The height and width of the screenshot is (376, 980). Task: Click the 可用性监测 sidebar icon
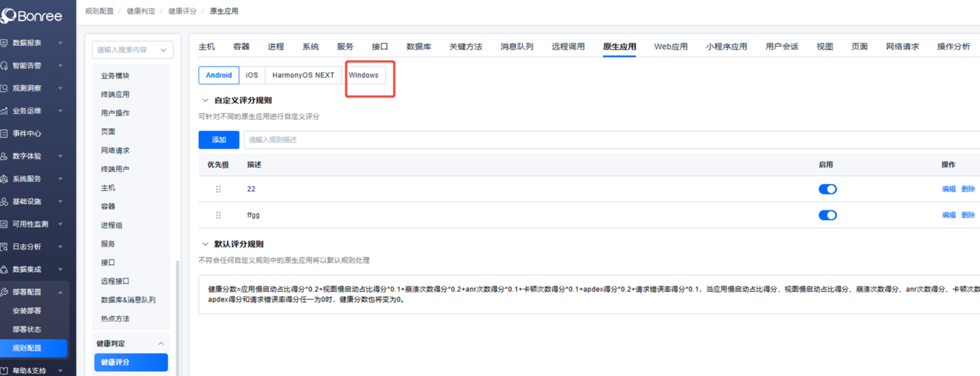[x=4, y=224]
